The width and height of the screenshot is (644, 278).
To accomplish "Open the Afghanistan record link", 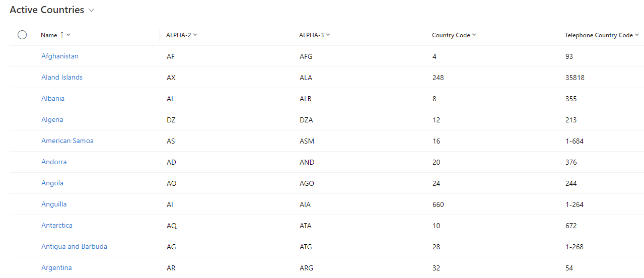I will pos(60,56).
